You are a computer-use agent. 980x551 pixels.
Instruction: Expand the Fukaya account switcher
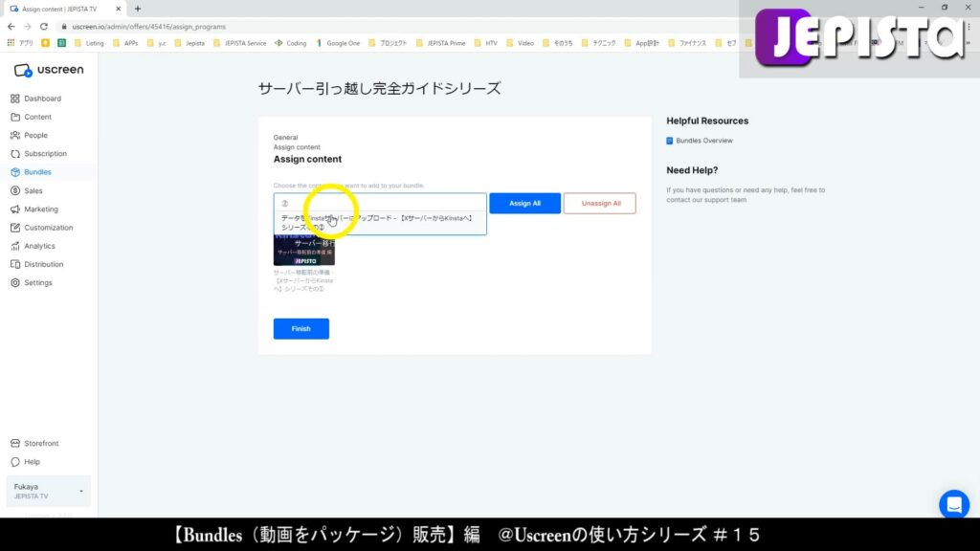coord(48,491)
